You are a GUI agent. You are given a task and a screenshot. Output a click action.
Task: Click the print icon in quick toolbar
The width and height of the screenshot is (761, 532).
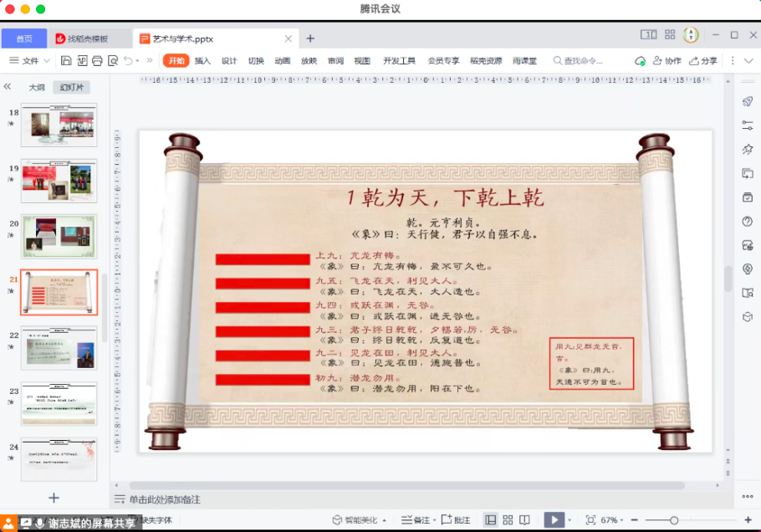[96, 61]
